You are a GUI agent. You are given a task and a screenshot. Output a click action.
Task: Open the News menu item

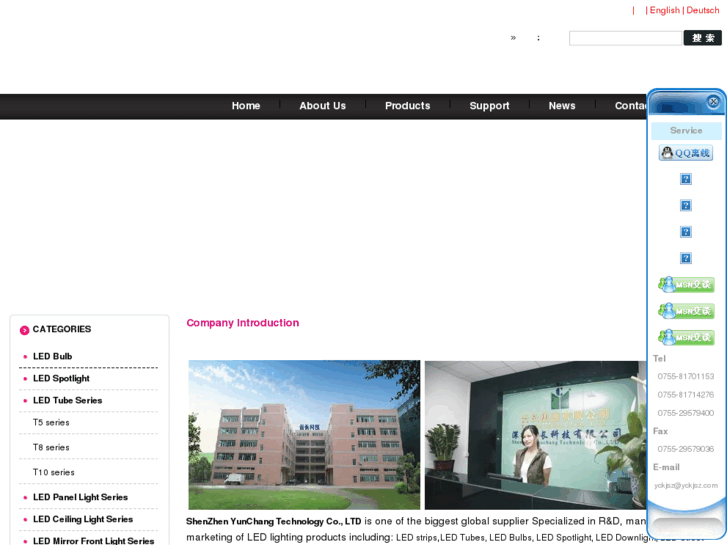pos(561,106)
